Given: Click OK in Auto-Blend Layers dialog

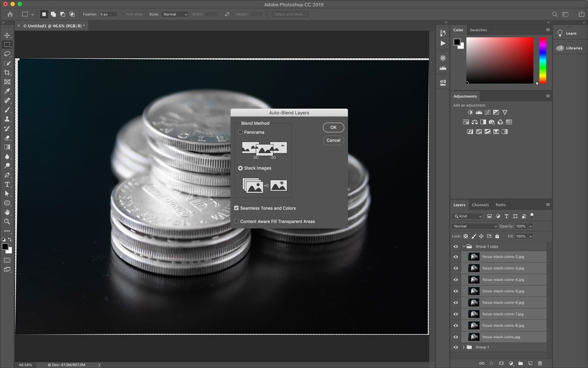Looking at the screenshot, I should 333,128.
